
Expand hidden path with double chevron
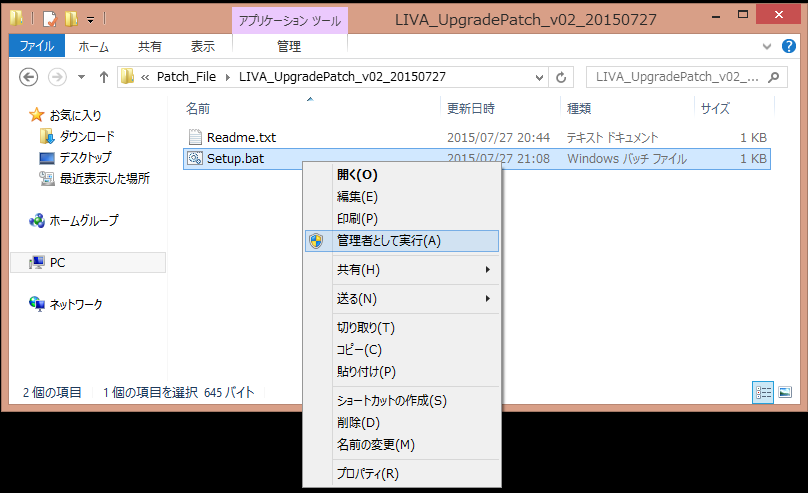pyautogui.click(x=145, y=77)
